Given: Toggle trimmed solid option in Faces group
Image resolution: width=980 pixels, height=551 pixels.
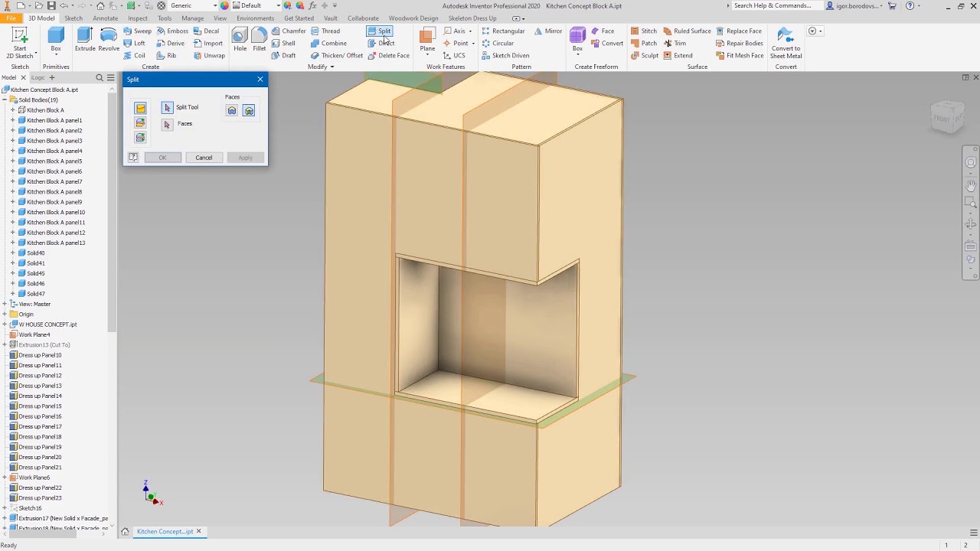Looking at the screenshot, I should point(249,110).
